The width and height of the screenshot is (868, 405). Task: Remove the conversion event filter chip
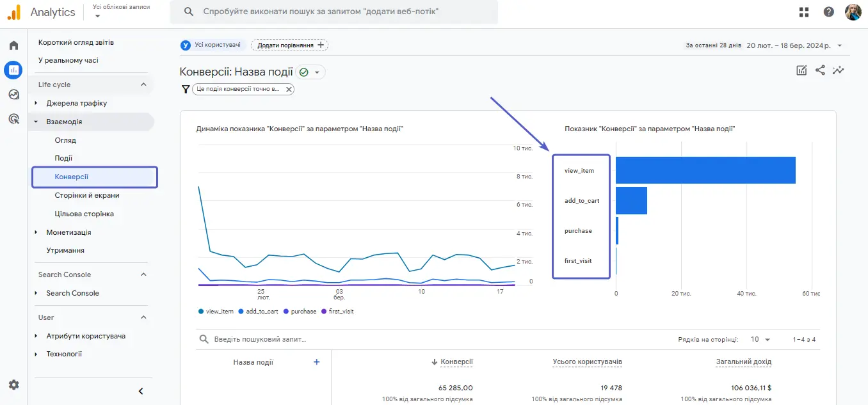(289, 90)
